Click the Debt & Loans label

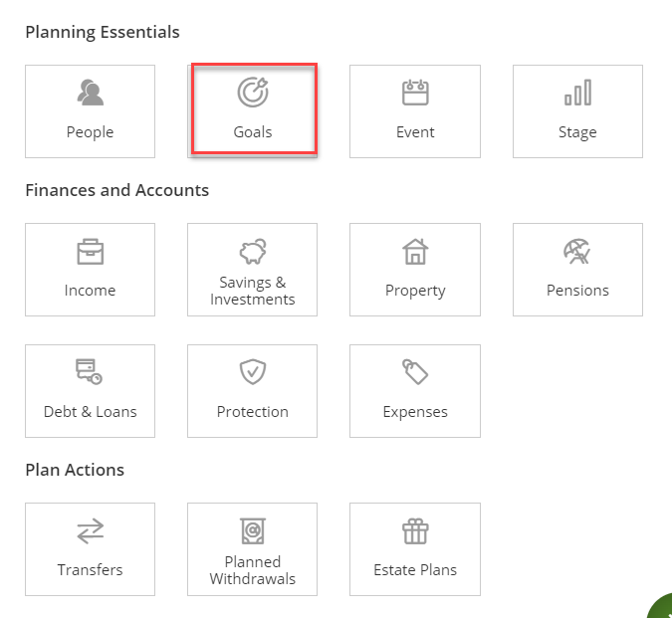click(90, 412)
